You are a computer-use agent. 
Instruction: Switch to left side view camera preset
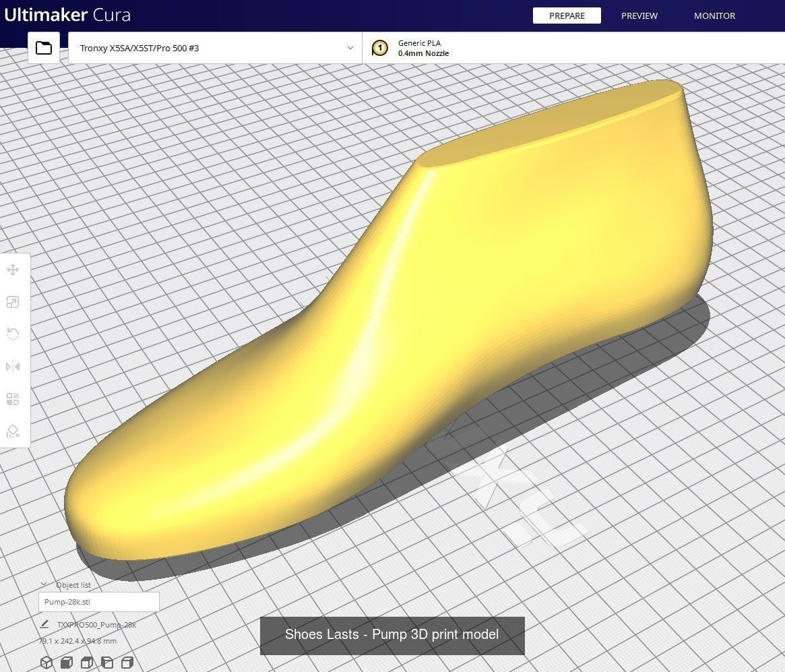106,663
